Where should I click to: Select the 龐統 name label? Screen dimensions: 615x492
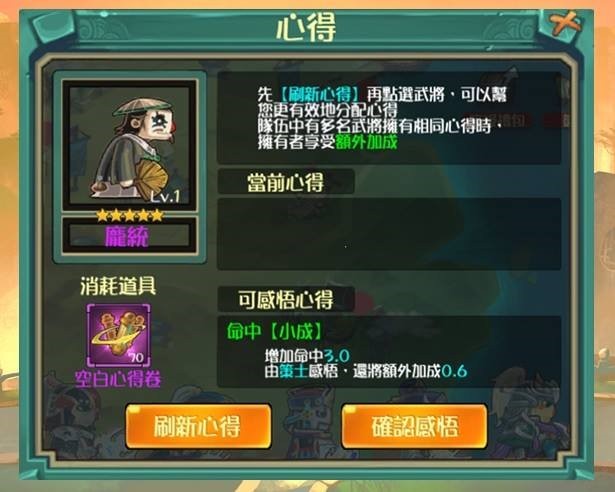pos(127,237)
